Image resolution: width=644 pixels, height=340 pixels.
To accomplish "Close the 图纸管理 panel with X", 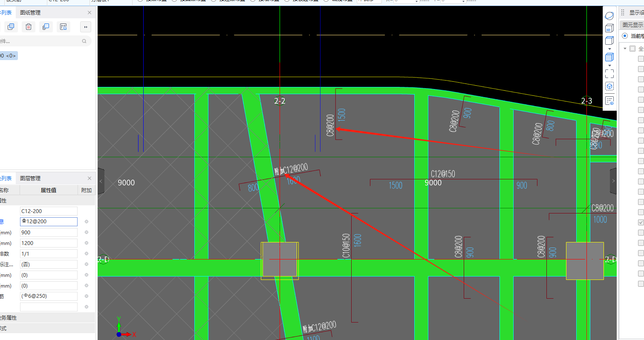I will (90, 12).
